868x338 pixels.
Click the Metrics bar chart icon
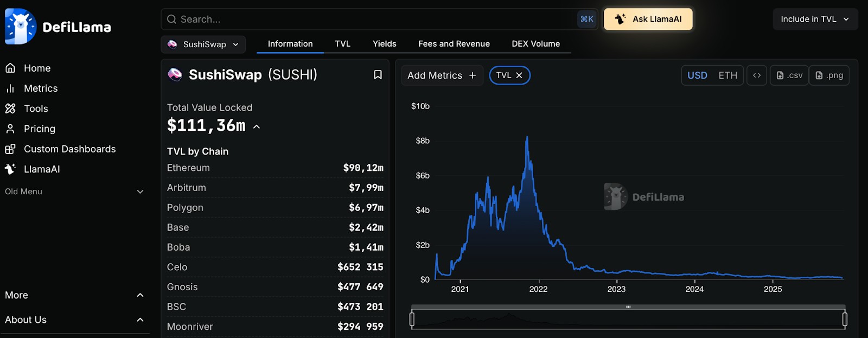coord(10,88)
